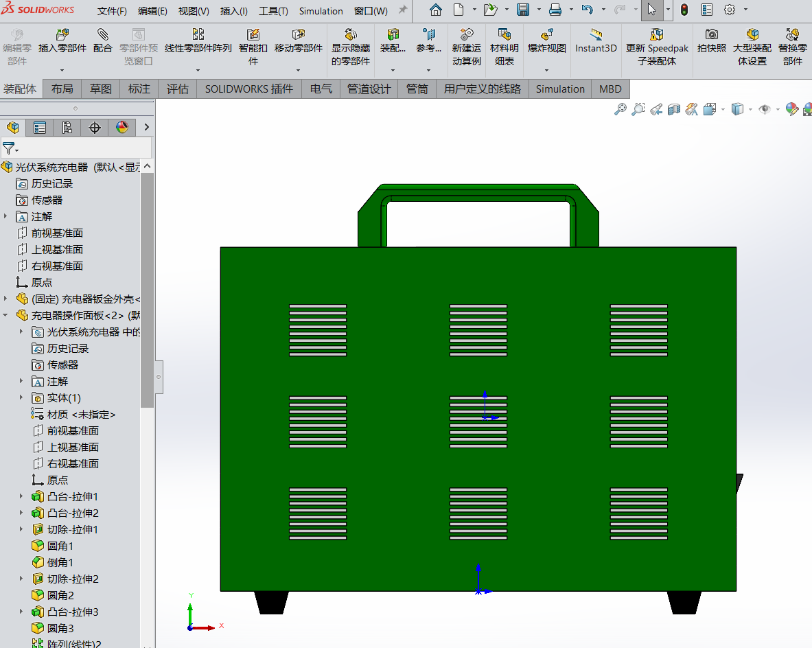Click the Rebuild traffic light icon

coord(684,10)
